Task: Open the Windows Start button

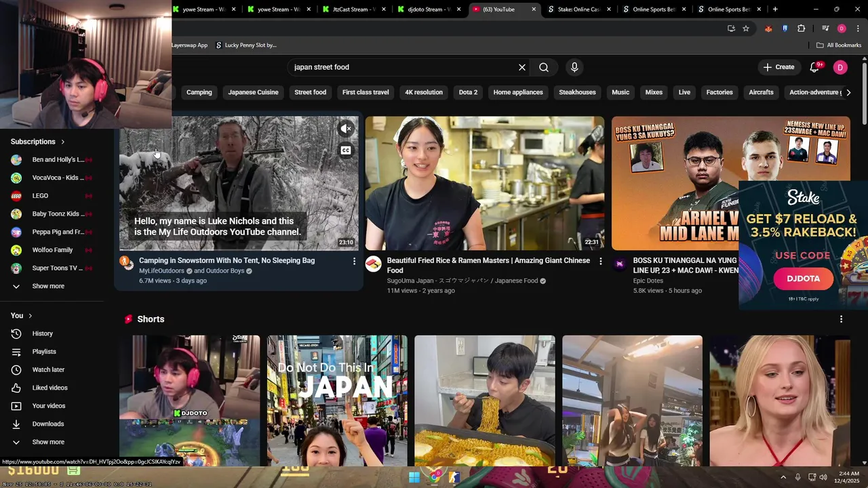Action: tap(414, 477)
